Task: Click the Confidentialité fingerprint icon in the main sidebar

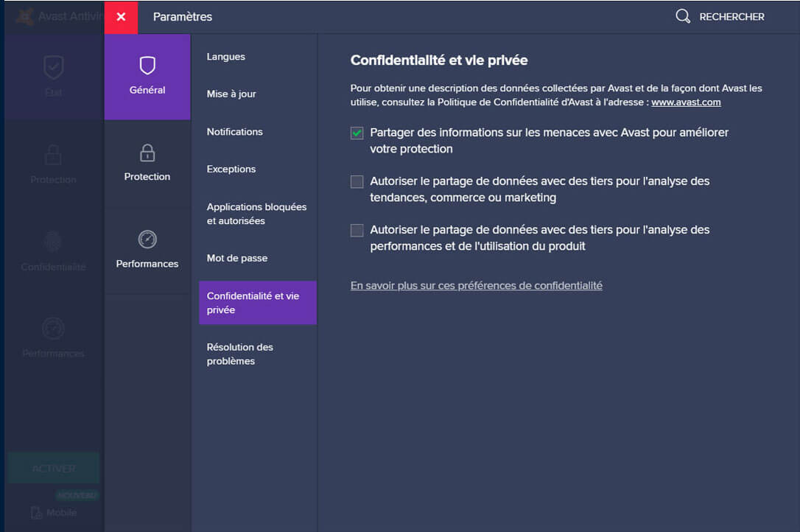Action: 53,242
